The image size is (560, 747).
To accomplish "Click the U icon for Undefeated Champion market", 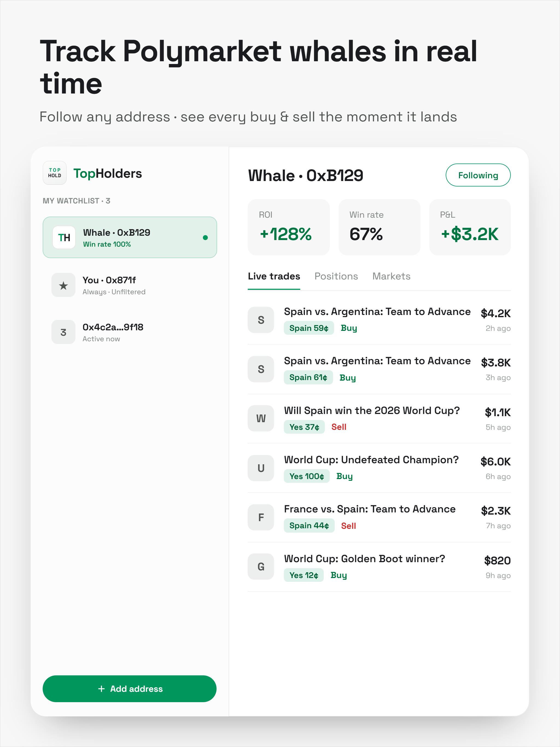I will point(261,468).
